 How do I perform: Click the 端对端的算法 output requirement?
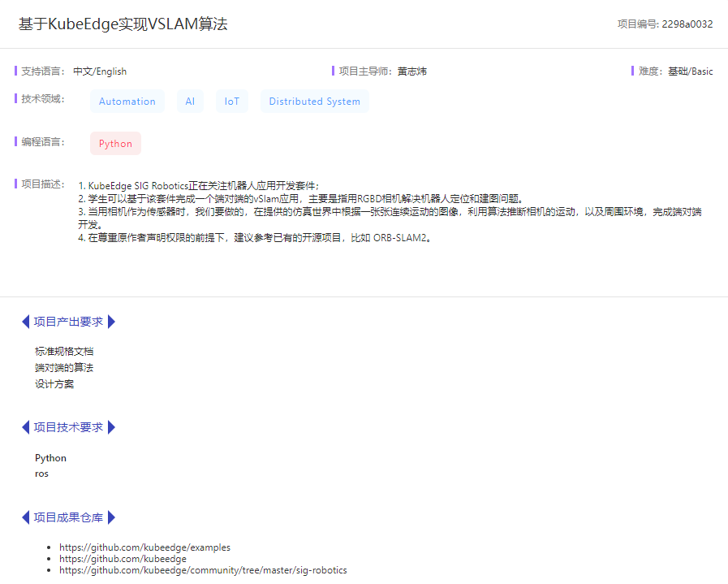pyautogui.click(x=64, y=367)
